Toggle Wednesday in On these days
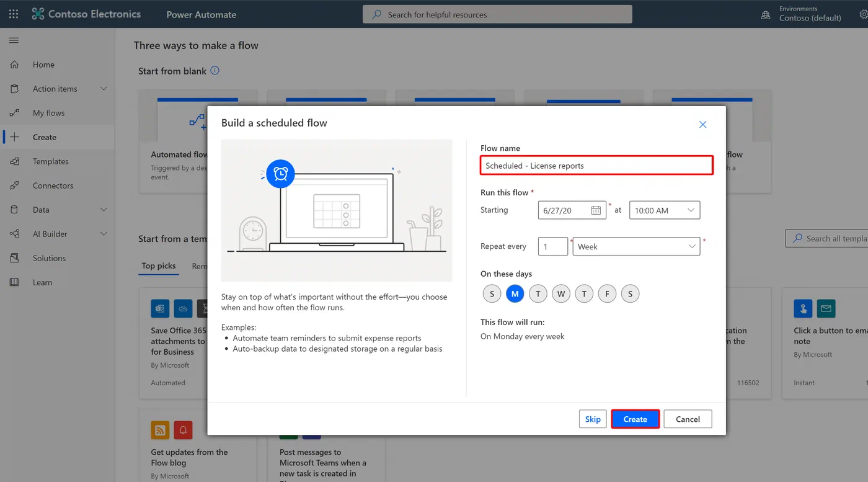 coord(561,294)
